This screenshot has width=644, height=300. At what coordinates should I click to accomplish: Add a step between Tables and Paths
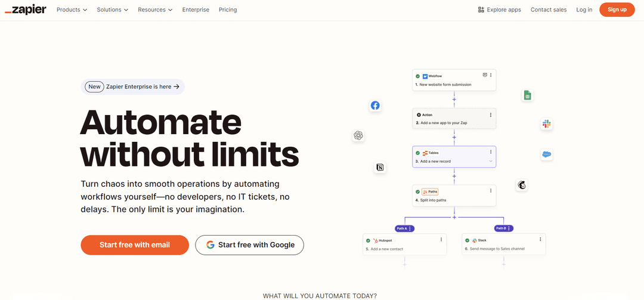point(454,176)
